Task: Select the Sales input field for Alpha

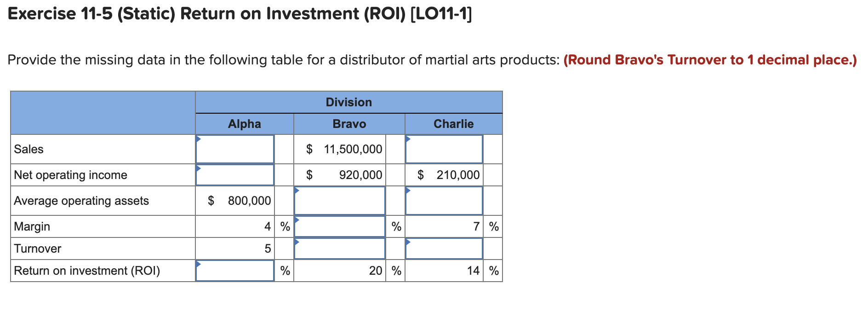Action: click(235, 149)
